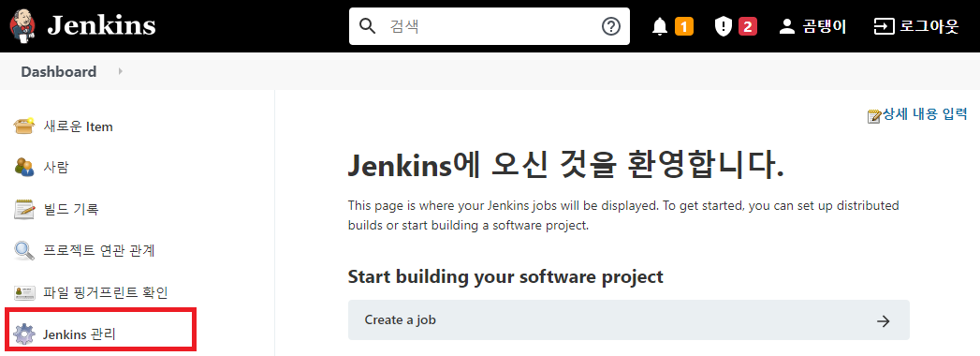
Task: Click the 프로젝트 연관 관계 magnifier icon
Action: click(23, 251)
